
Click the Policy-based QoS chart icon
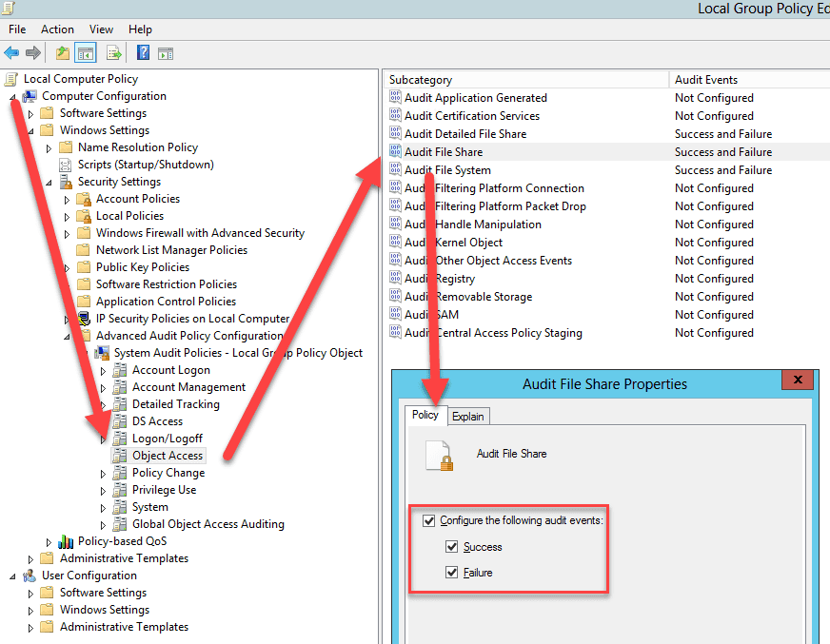pyautogui.click(x=66, y=541)
